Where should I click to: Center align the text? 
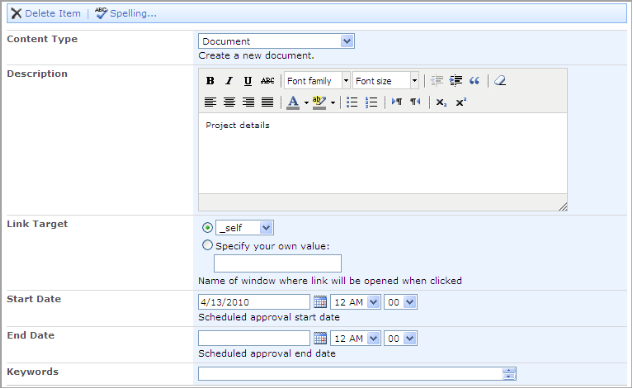coord(229,102)
